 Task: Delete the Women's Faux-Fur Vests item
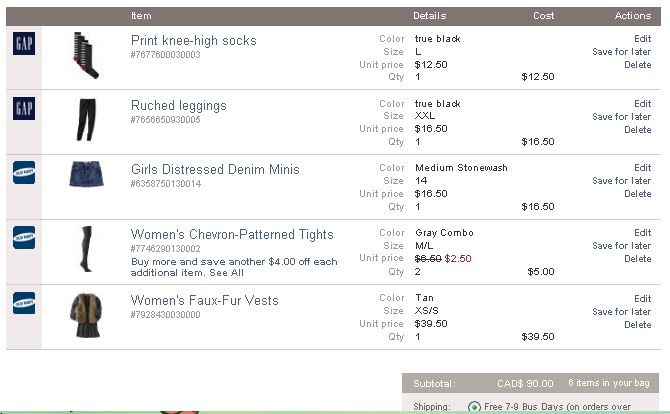click(637, 325)
